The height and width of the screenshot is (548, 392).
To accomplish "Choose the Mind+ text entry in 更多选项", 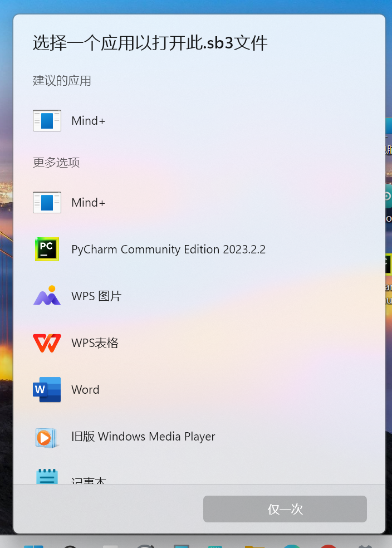I will (x=88, y=203).
